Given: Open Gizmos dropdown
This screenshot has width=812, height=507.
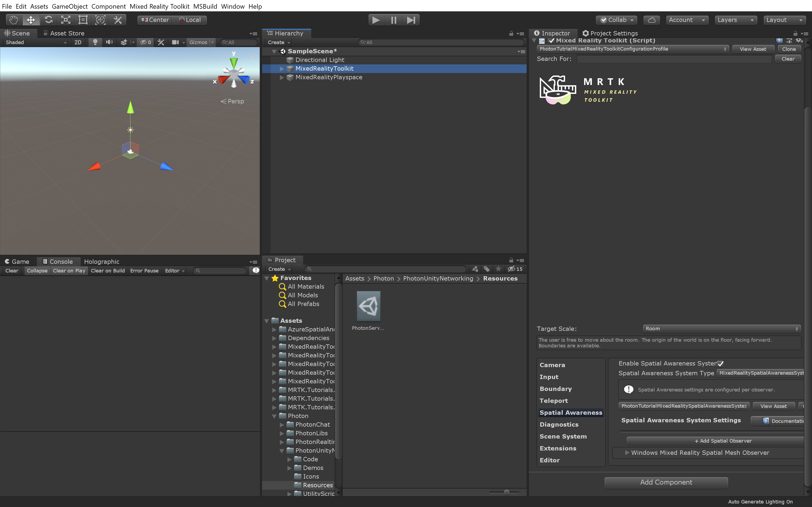Looking at the screenshot, I should pos(201,42).
